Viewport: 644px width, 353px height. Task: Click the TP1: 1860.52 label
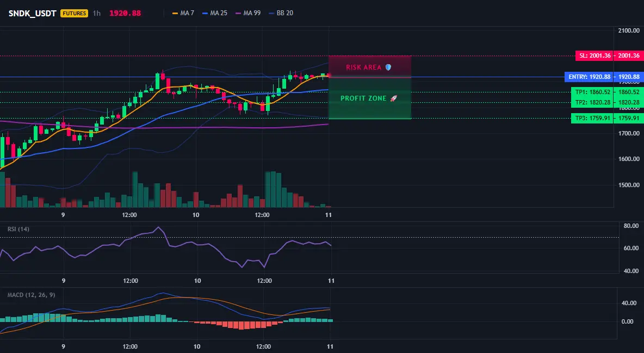[x=592, y=92]
